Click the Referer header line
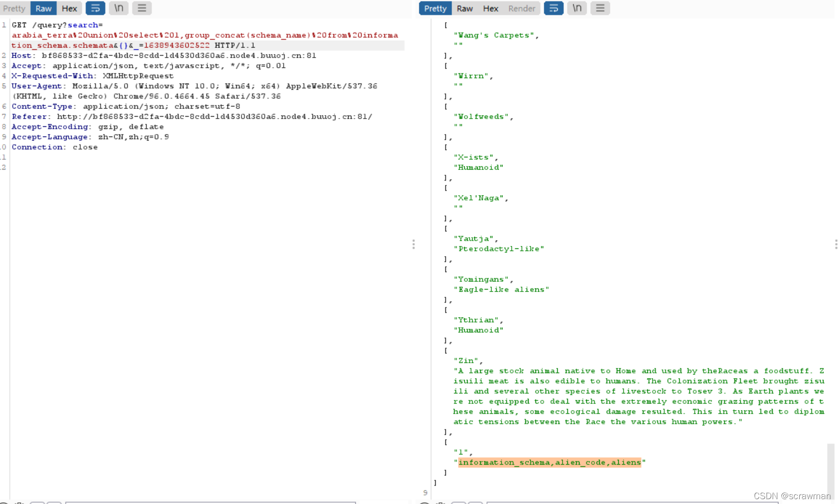Image resolution: width=838 pixels, height=504 pixels. [x=192, y=117]
